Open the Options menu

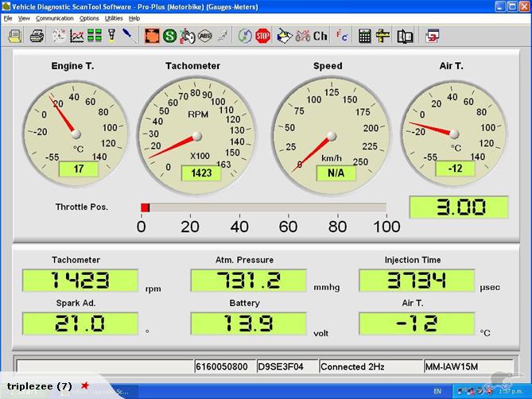pyautogui.click(x=89, y=18)
